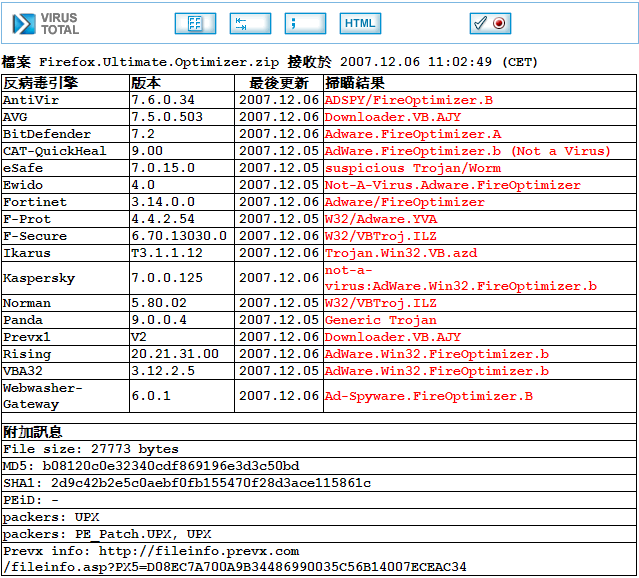Select Ikarus version T3.1.1.12
This screenshot has width=639, height=578.
pos(167,253)
